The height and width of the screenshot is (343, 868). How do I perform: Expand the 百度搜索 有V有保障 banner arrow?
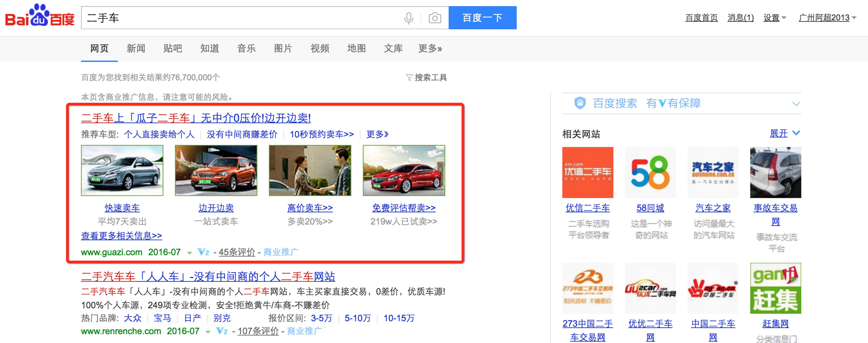tap(796, 104)
